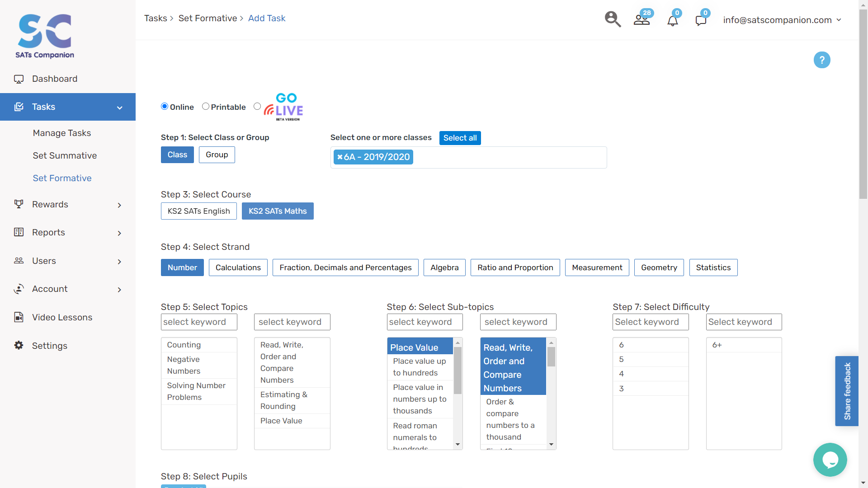The width and height of the screenshot is (868, 488).
Task: Click the Set Formative breadcrumb link
Action: 208,18
